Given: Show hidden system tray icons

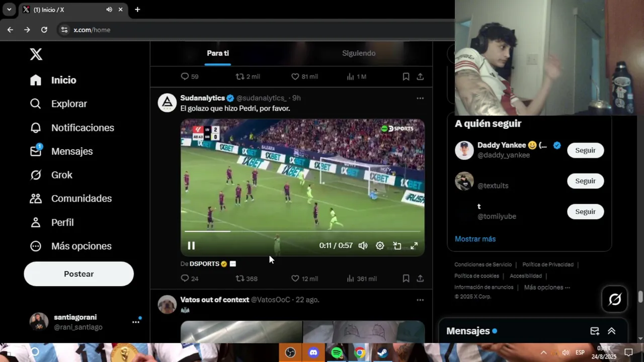Looking at the screenshot, I should (x=543, y=353).
